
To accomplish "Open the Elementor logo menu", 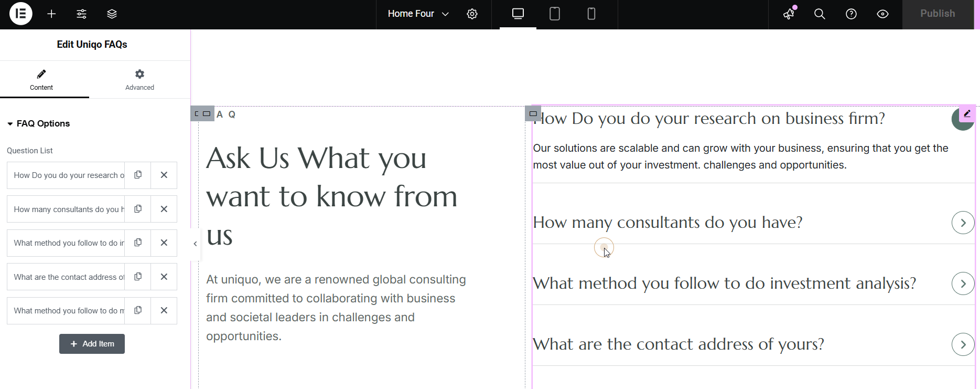I will coord(21,14).
